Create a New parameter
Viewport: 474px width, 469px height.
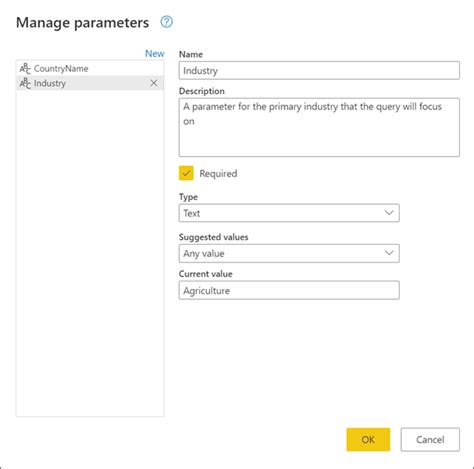point(155,53)
